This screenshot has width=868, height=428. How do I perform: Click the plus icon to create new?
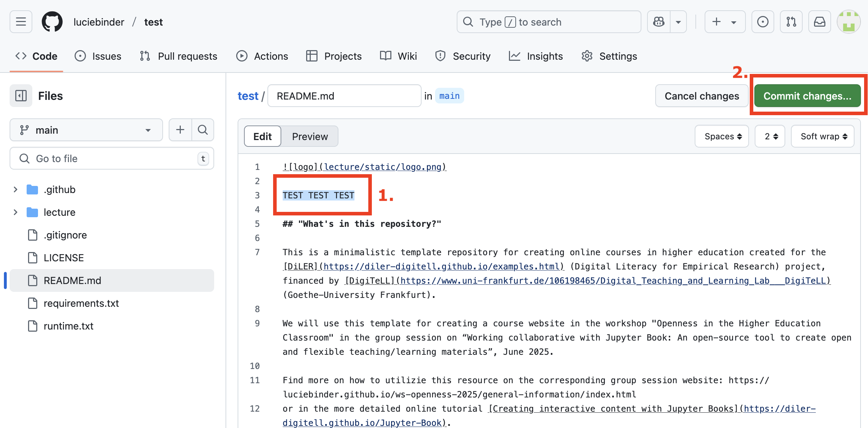[x=716, y=22]
